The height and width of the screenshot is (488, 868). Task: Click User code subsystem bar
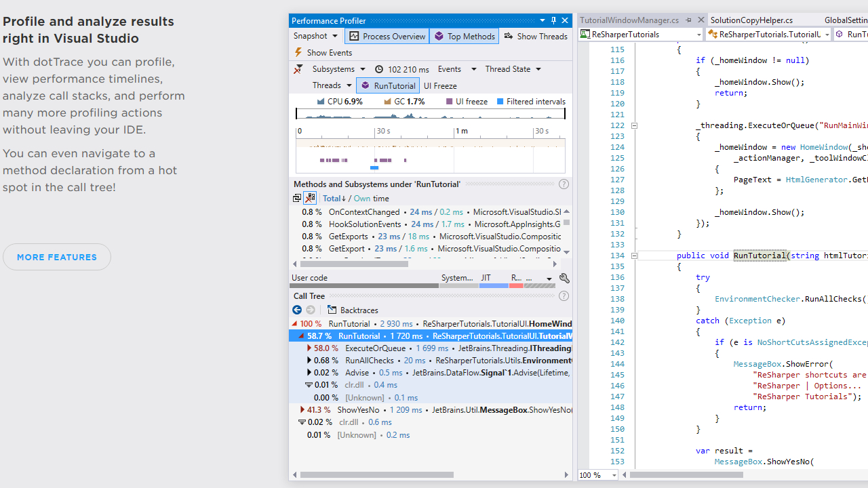pyautogui.click(x=364, y=285)
